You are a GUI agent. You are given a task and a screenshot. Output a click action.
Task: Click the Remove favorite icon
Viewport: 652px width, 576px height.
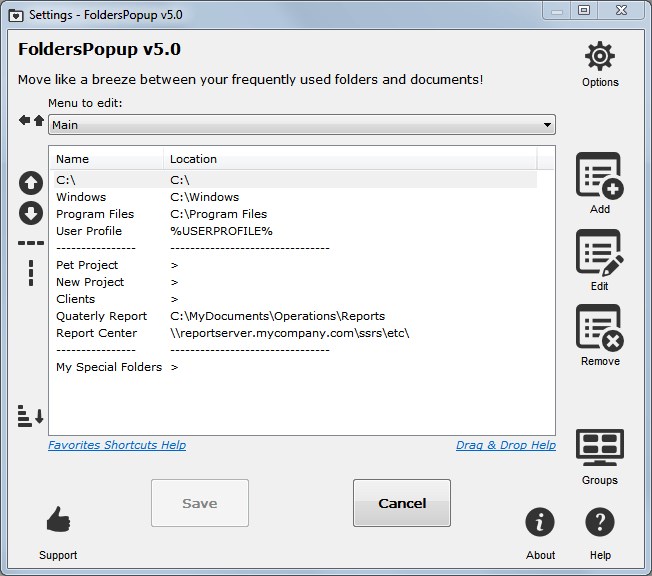click(599, 327)
